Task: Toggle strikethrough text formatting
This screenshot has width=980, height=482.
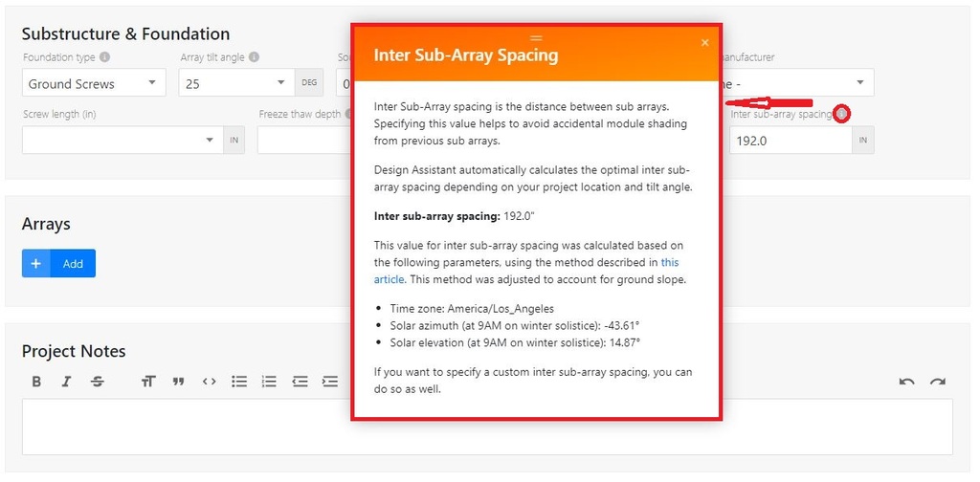Action: 97,382
